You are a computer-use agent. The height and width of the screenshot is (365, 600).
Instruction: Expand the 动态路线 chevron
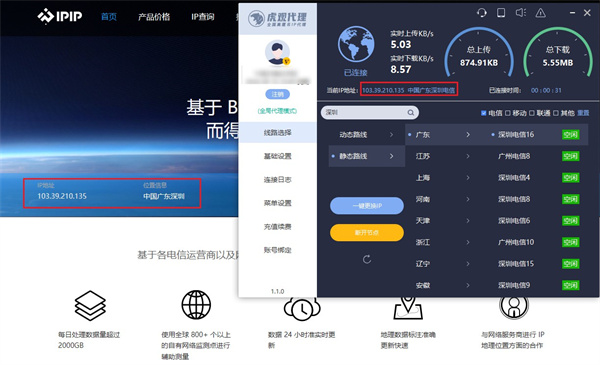pyautogui.click(x=391, y=135)
